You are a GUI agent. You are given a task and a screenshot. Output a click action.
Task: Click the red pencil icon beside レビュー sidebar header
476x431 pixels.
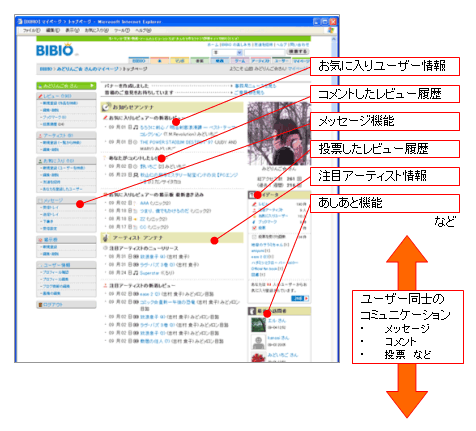click(40, 96)
